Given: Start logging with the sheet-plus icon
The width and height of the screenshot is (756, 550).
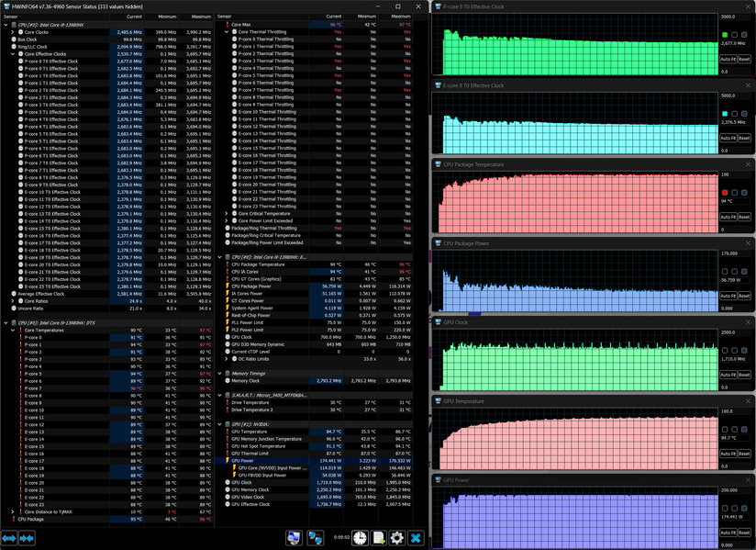Looking at the screenshot, I should coord(379,537).
